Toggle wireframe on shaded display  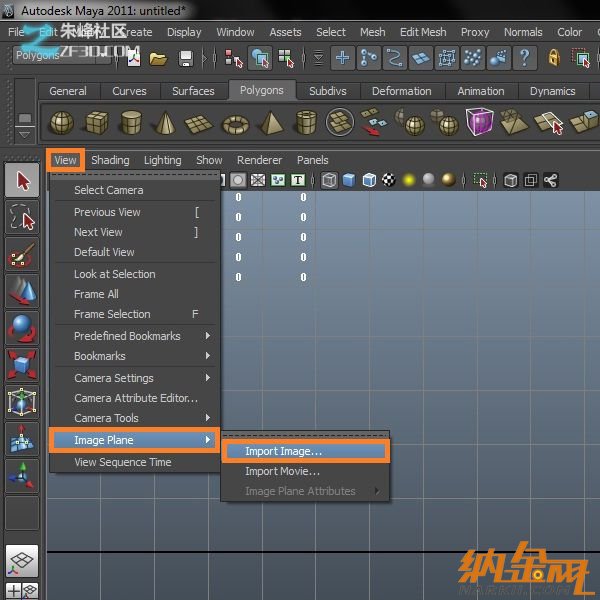(x=369, y=180)
